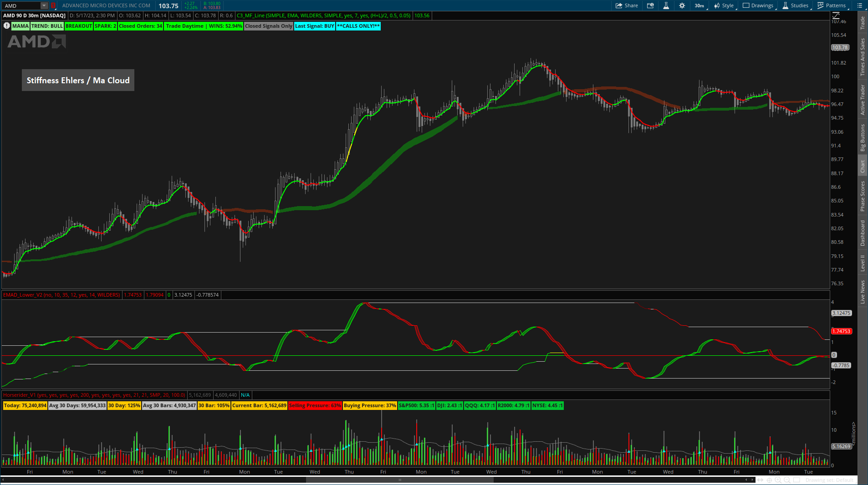Click the Share icon button
Image resolution: width=868 pixels, height=485 pixels.
pyautogui.click(x=627, y=5)
